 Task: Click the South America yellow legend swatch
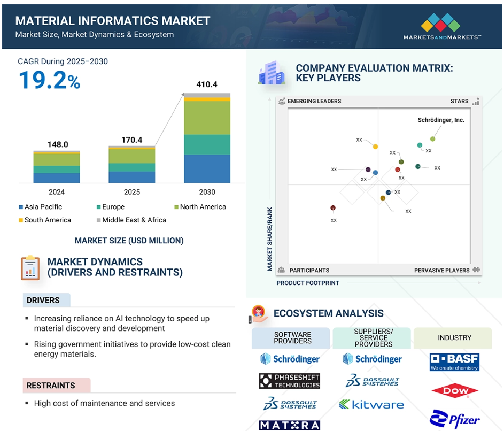pyautogui.click(x=21, y=220)
